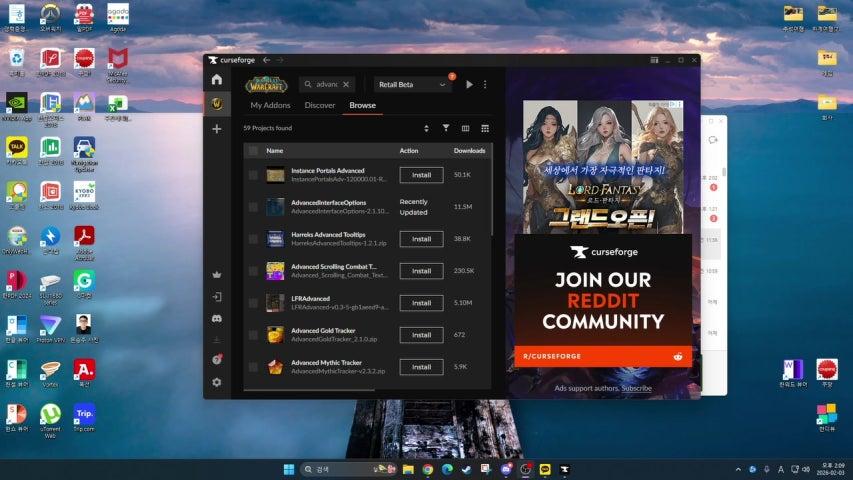Open the Advanced Gold Tracker addon name
Screen dimensions: 853x480
tap(323, 330)
